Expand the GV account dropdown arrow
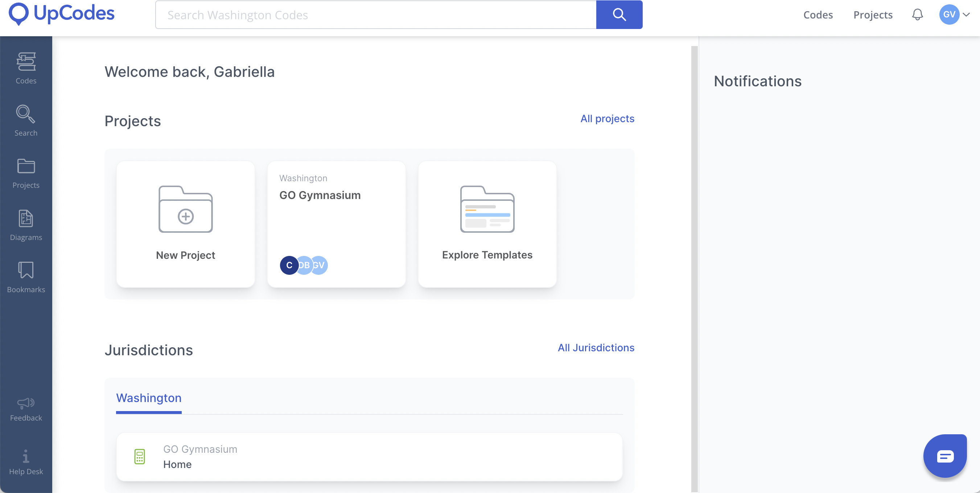The height and width of the screenshot is (493, 980). [966, 15]
